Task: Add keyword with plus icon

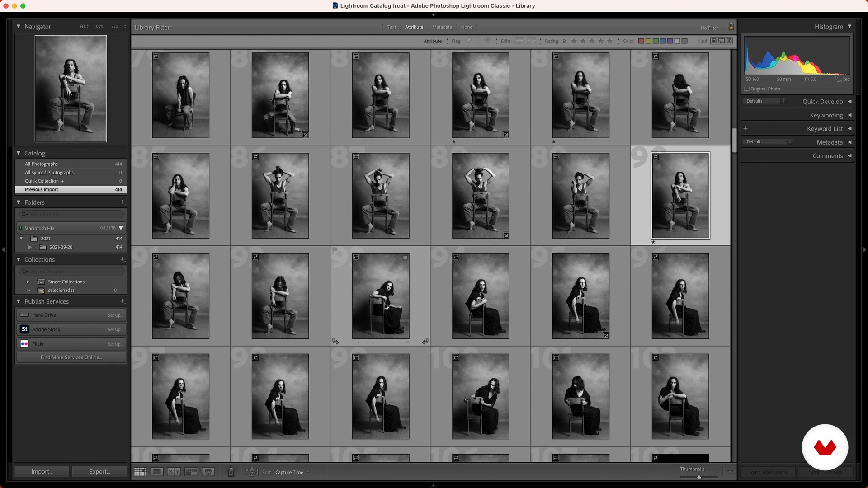Action: (745, 128)
